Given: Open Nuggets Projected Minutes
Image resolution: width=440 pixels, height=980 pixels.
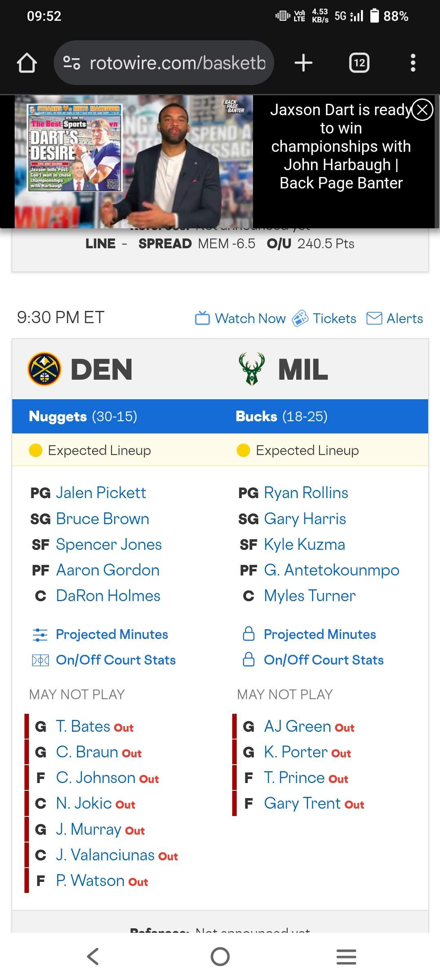Looking at the screenshot, I should click(112, 634).
